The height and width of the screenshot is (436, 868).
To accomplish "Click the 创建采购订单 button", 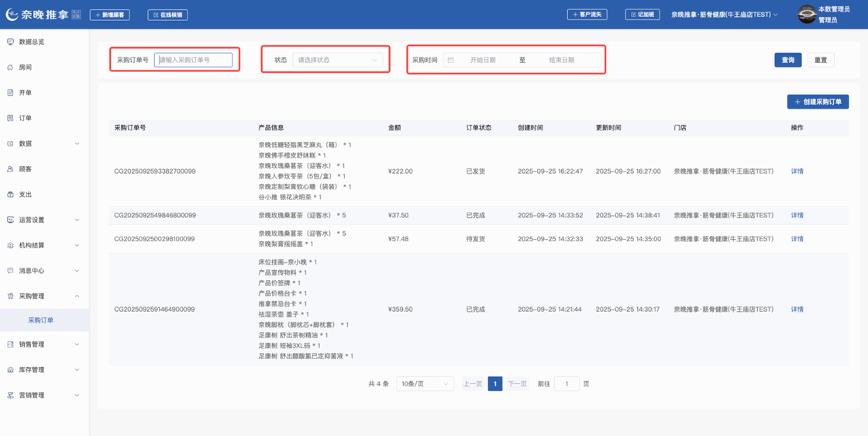I will click(818, 102).
